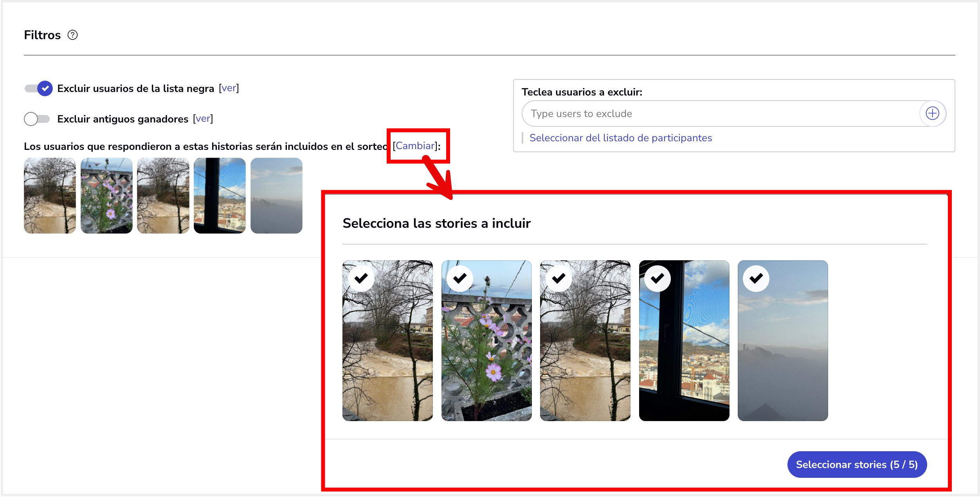Open 'Seleccionar del listado de participantes'
980x497 pixels.
click(621, 138)
